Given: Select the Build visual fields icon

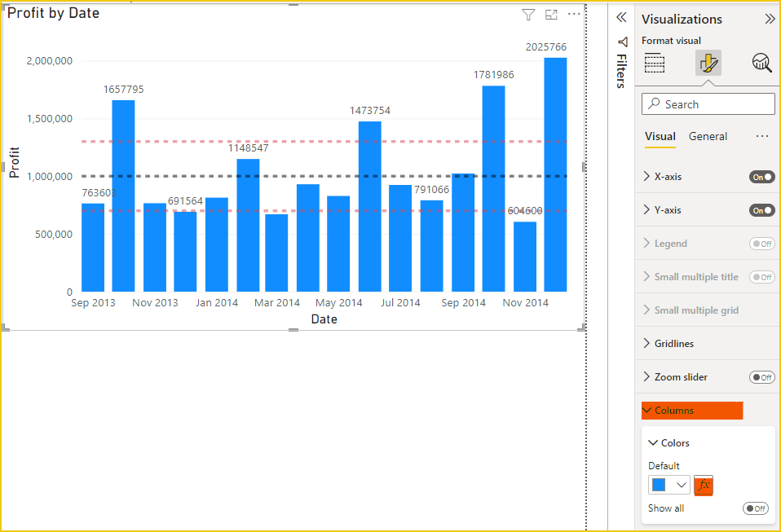Looking at the screenshot, I should [x=655, y=64].
